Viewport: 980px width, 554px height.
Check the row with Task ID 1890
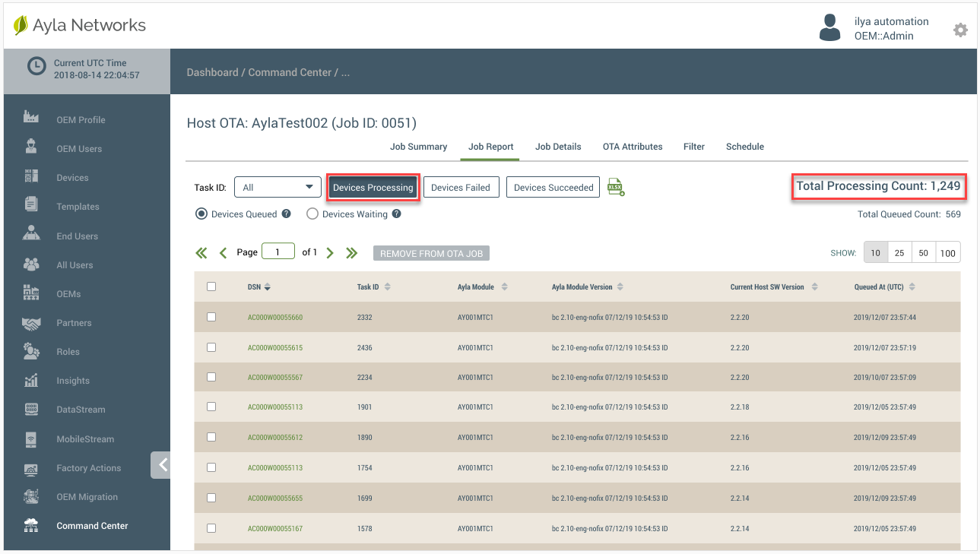[x=211, y=437]
